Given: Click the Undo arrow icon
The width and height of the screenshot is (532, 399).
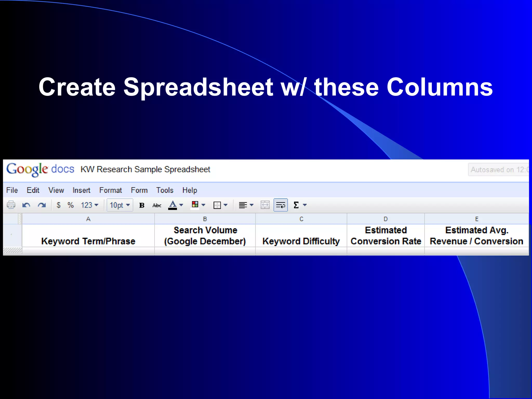Looking at the screenshot, I should click(26, 205).
